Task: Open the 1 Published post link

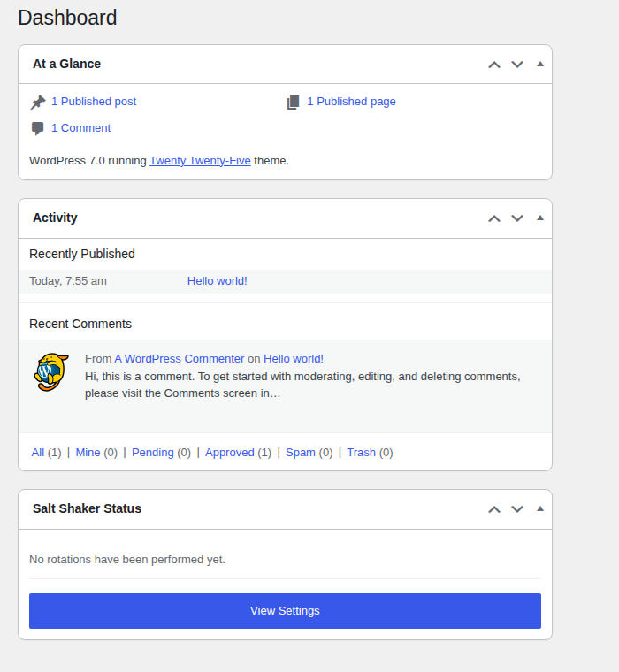Action: 94,102
